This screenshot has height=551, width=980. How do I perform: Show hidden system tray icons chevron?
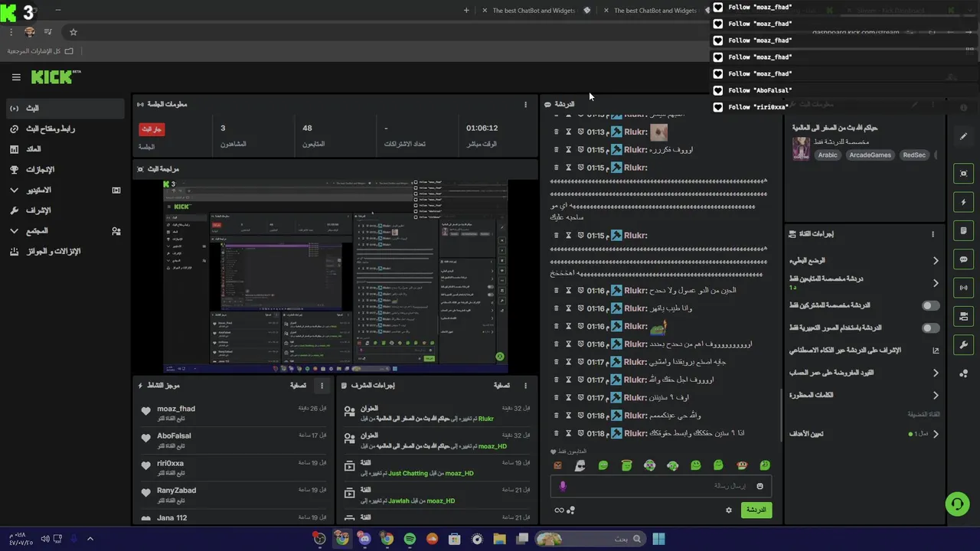[90, 539]
